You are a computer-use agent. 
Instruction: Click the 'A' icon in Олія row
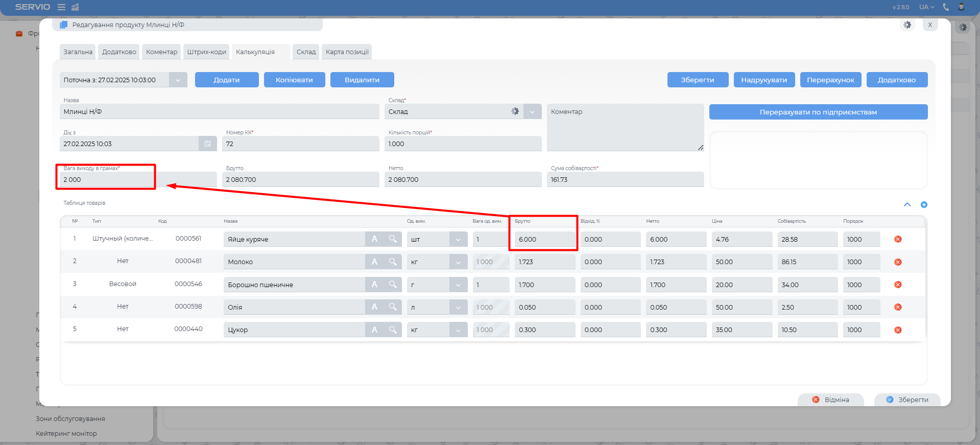(x=374, y=307)
